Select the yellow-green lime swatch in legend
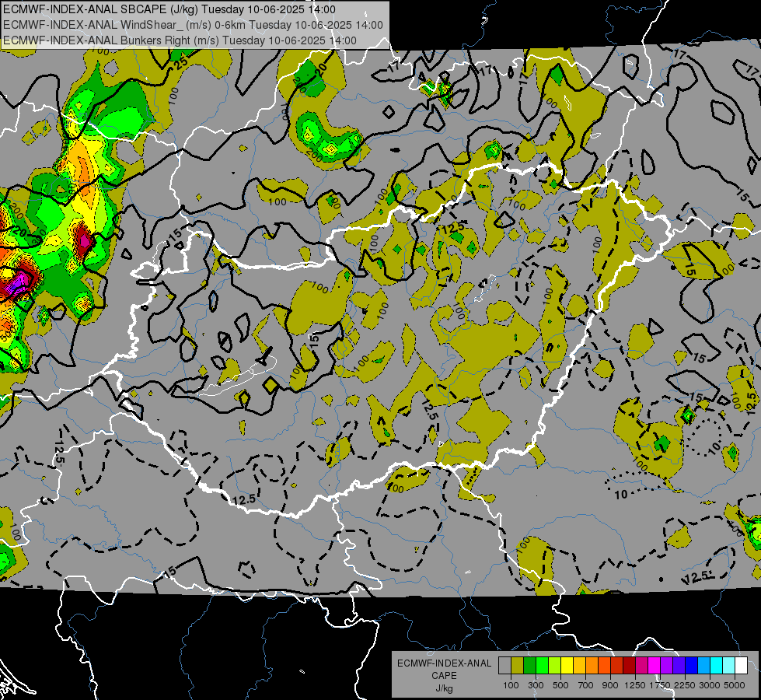This screenshot has height=700, width=761. [555, 665]
